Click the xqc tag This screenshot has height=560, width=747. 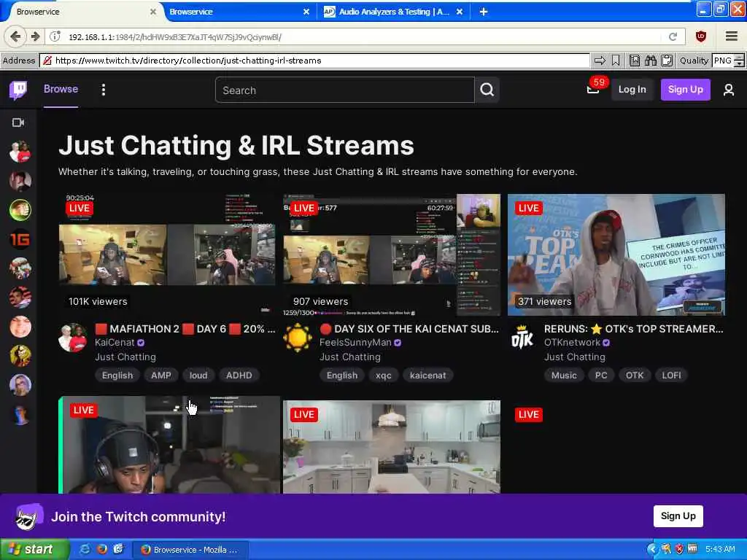[x=384, y=376]
